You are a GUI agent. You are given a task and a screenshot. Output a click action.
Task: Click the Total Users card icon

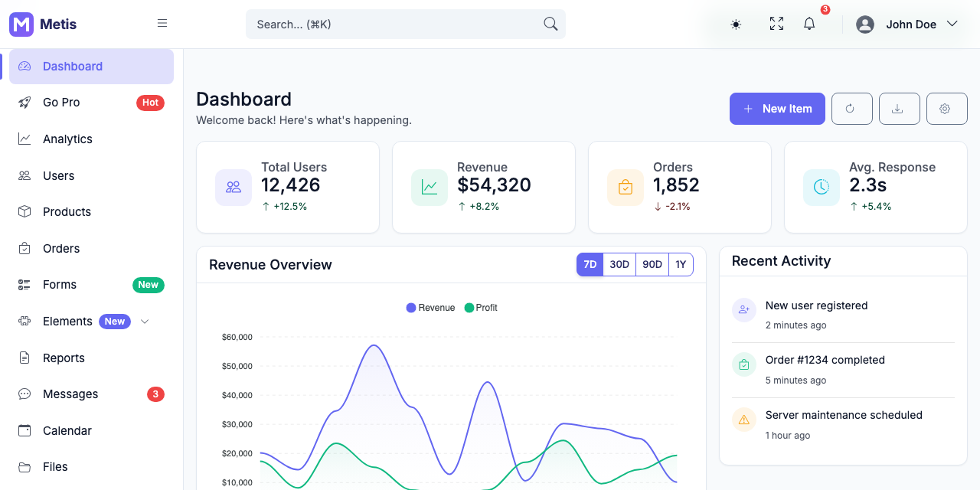(234, 188)
